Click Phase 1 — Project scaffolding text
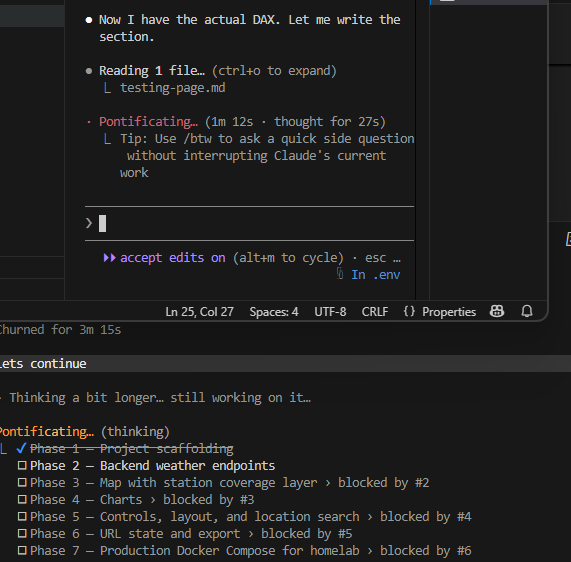The width and height of the screenshot is (571, 562). [x=131, y=449]
